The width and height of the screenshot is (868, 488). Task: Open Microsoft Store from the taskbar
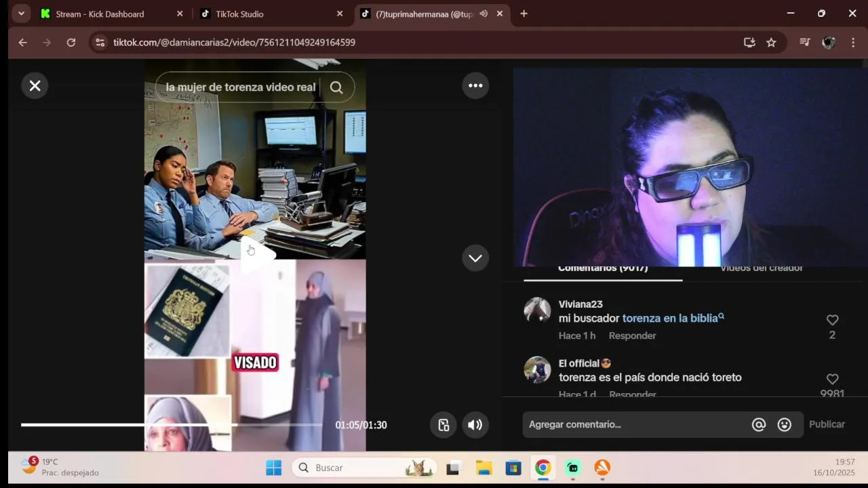(x=513, y=468)
